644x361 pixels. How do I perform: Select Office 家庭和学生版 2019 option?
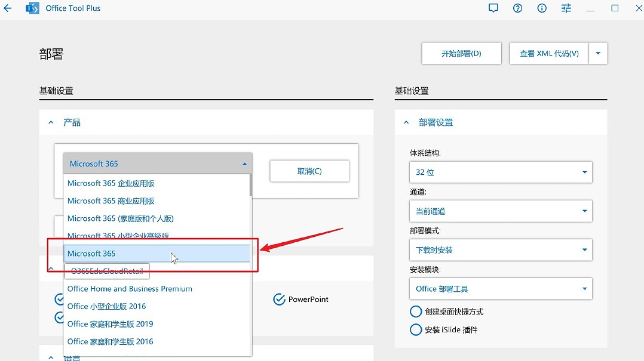(x=157, y=324)
